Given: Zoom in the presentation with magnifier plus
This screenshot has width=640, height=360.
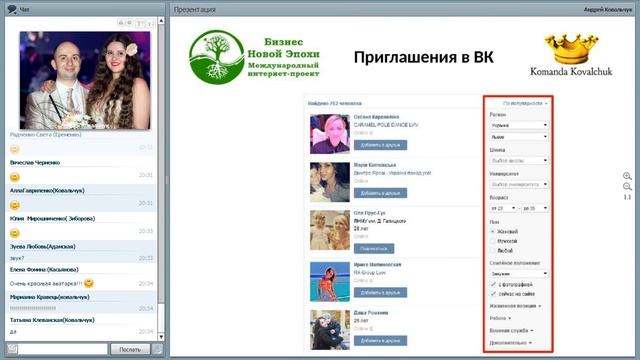Looking at the screenshot, I should click(x=627, y=176).
